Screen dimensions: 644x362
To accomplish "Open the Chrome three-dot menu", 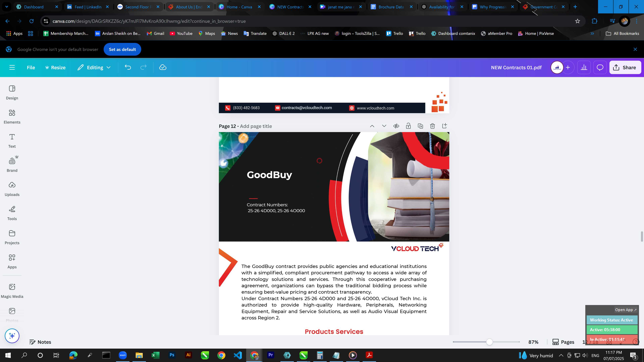I will click(x=636, y=21).
